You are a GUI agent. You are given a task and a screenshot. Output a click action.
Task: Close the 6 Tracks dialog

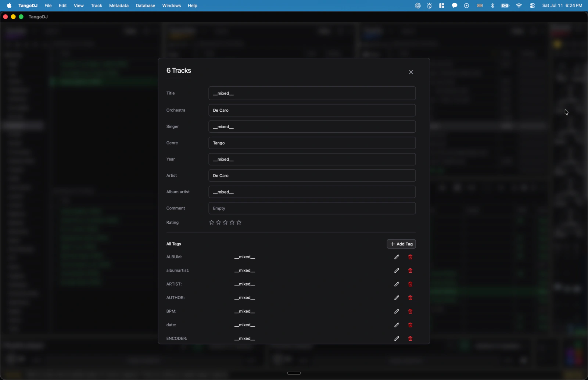point(411,72)
